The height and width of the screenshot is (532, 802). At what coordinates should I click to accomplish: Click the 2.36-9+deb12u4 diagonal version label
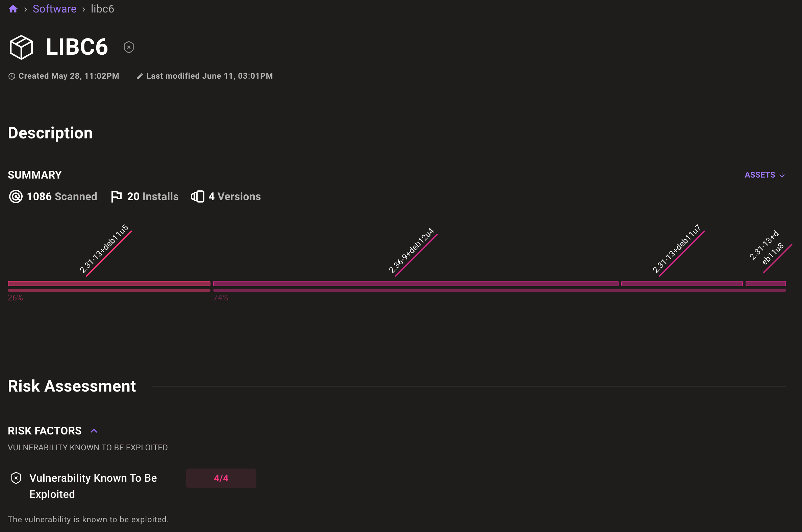[x=411, y=250]
